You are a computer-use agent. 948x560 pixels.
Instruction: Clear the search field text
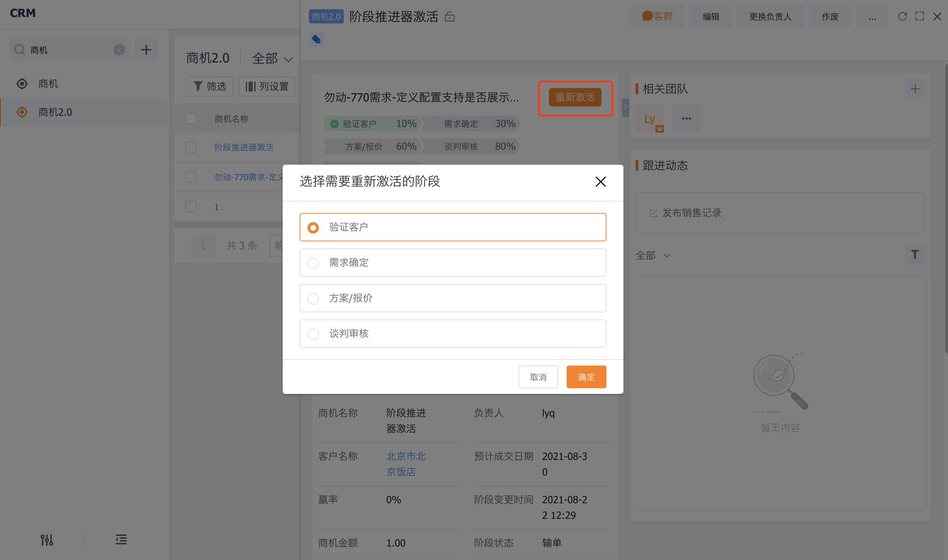[119, 50]
